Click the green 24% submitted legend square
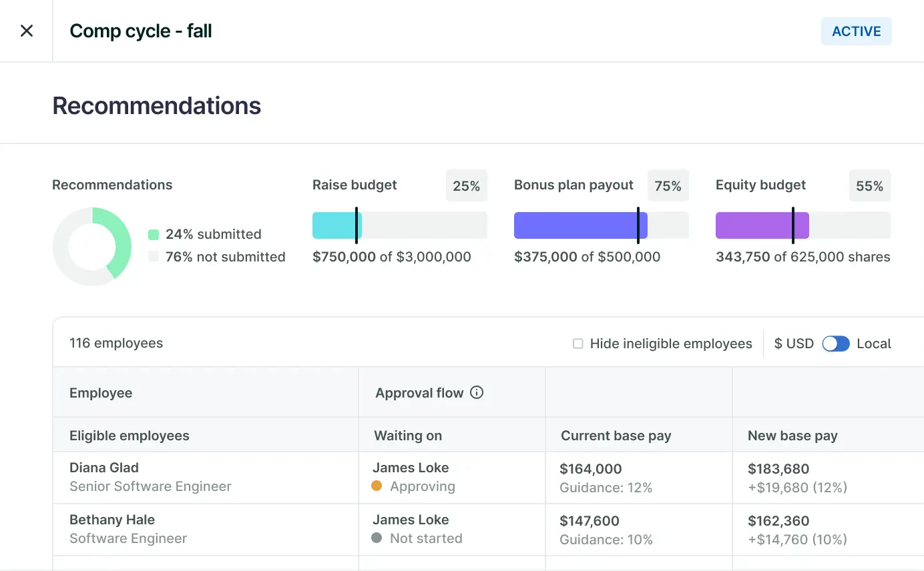The width and height of the screenshot is (924, 571). 154,234
